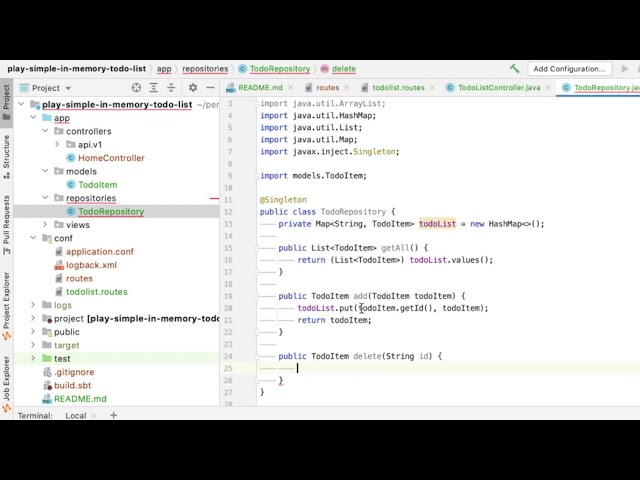Expand the project folder node
640x480 pixels.
coord(33,318)
